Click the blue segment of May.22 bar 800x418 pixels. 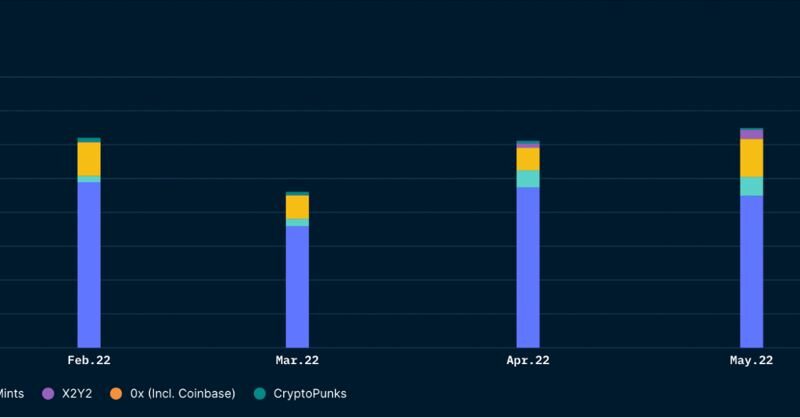point(751,272)
